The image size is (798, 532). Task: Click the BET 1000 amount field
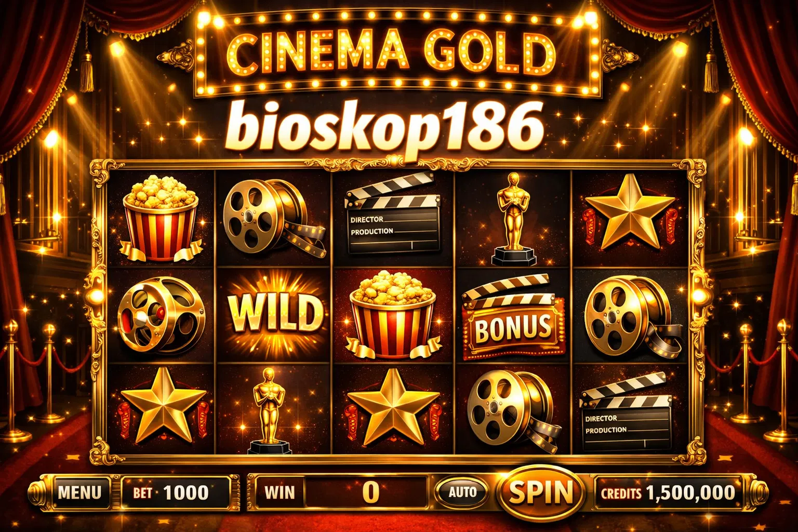point(176,492)
